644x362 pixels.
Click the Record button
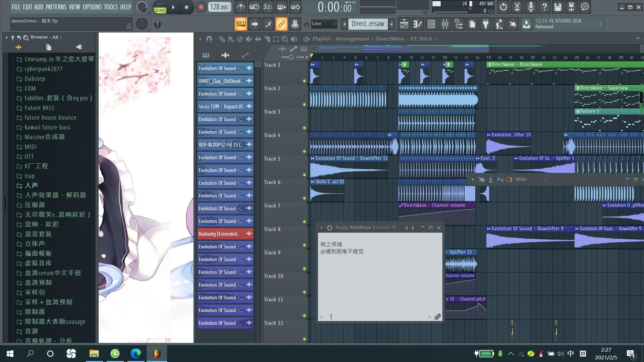point(201,7)
